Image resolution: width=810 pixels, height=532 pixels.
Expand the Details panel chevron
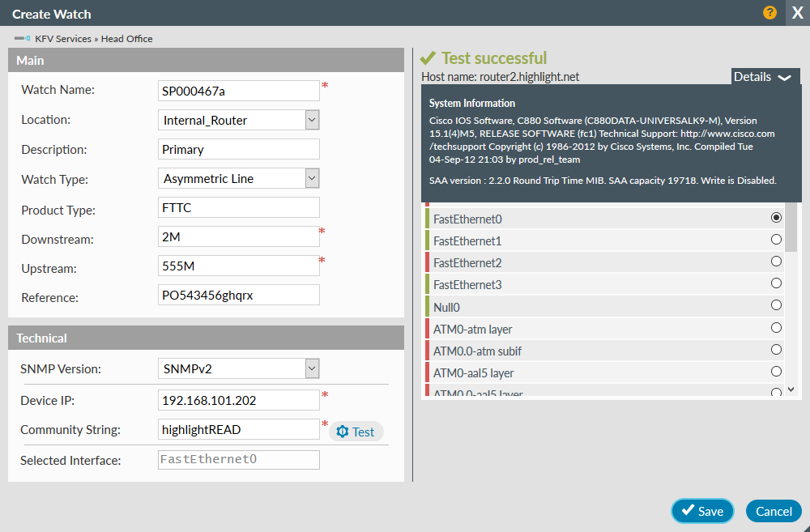coord(782,77)
